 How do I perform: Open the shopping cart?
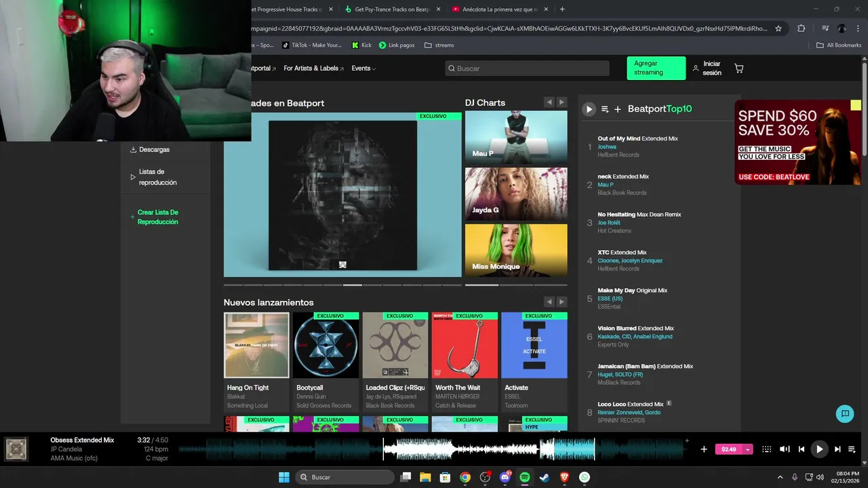(x=738, y=68)
